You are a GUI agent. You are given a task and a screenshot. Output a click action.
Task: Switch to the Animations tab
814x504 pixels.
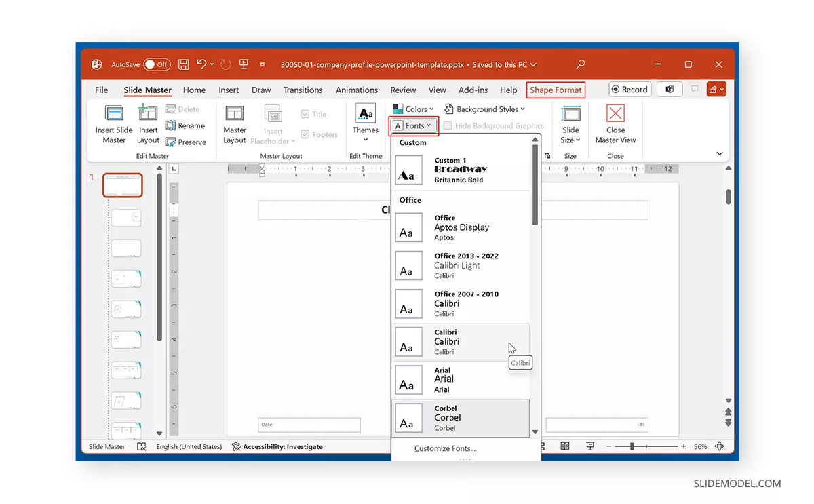tap(357, 90)
